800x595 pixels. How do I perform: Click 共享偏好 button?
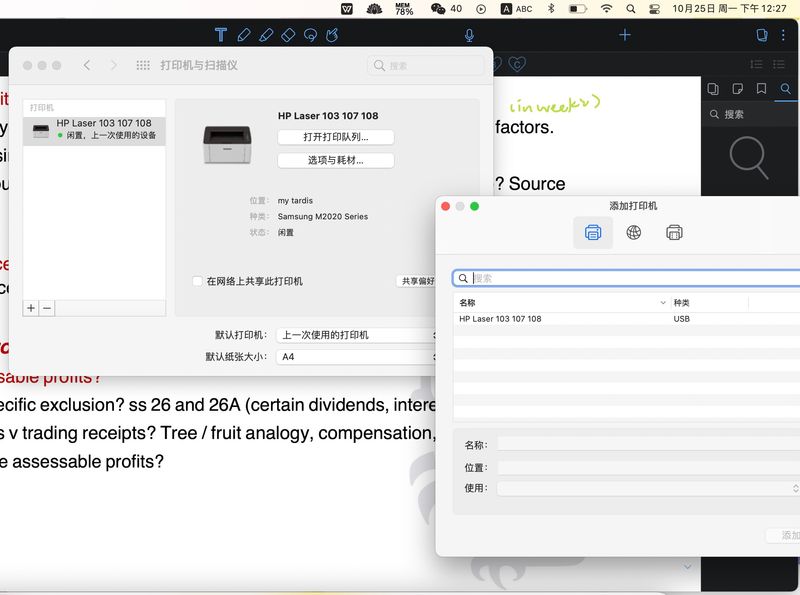pyautogui.click(x=417, y=281)
